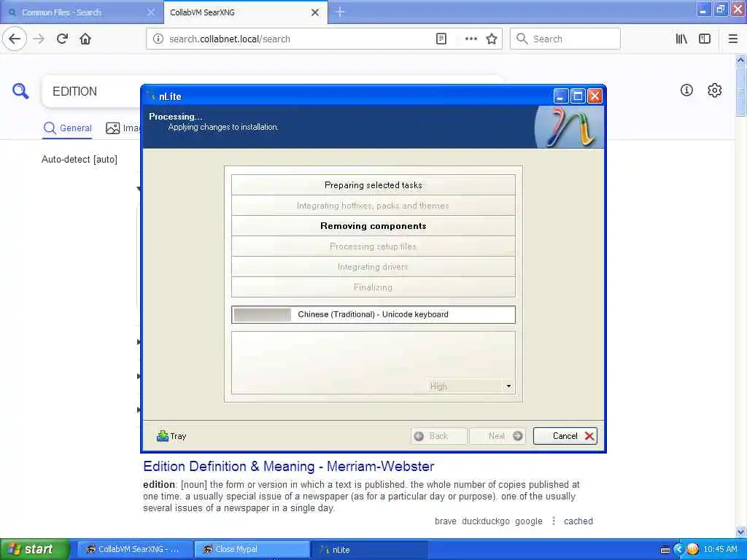Open Auto-detect language selector
This screenshot has width=747, height=560.
(x=79, y=159)
